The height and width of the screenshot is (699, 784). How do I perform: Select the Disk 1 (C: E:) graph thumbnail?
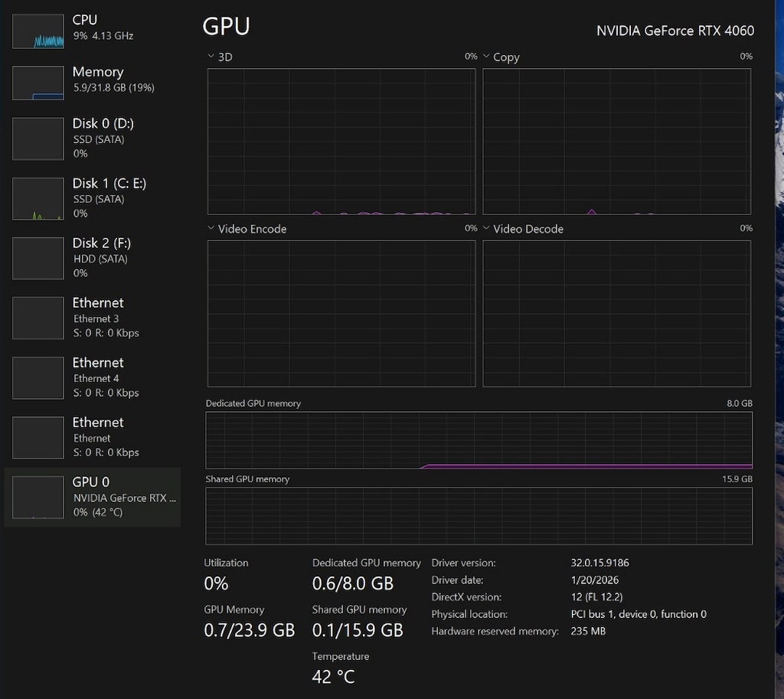(x=38, y=198)
